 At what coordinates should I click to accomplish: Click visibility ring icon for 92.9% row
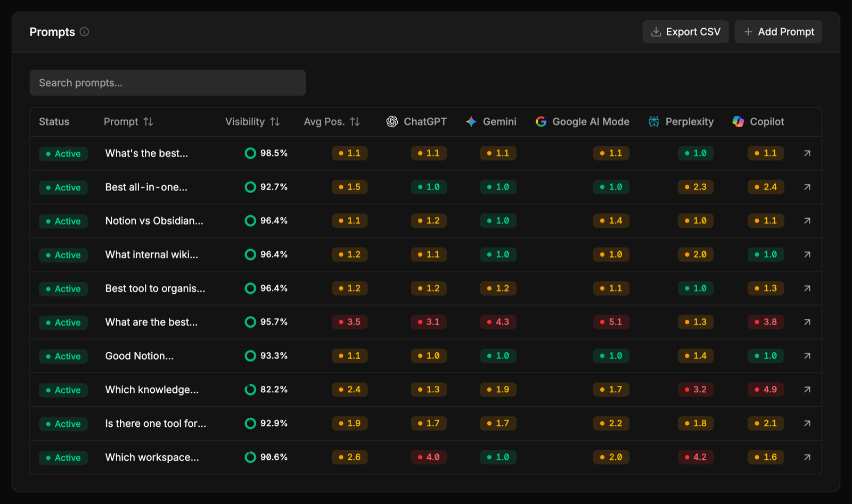point(250,424)
